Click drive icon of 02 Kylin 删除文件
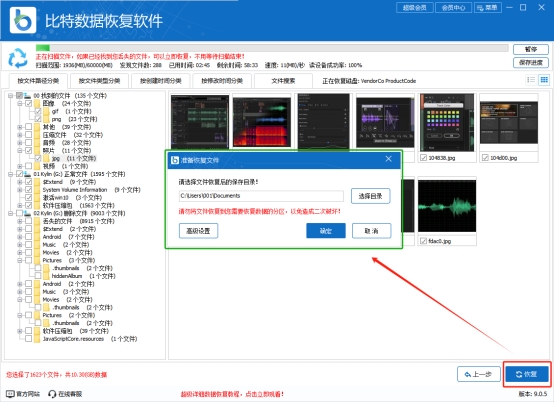Image resolution: width=554 pixels, height=402 pixels. tap(28, 213)
